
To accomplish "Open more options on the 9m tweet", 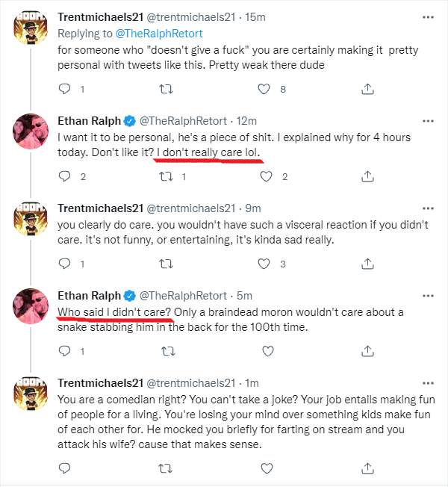I will click(x=428, y=208).
